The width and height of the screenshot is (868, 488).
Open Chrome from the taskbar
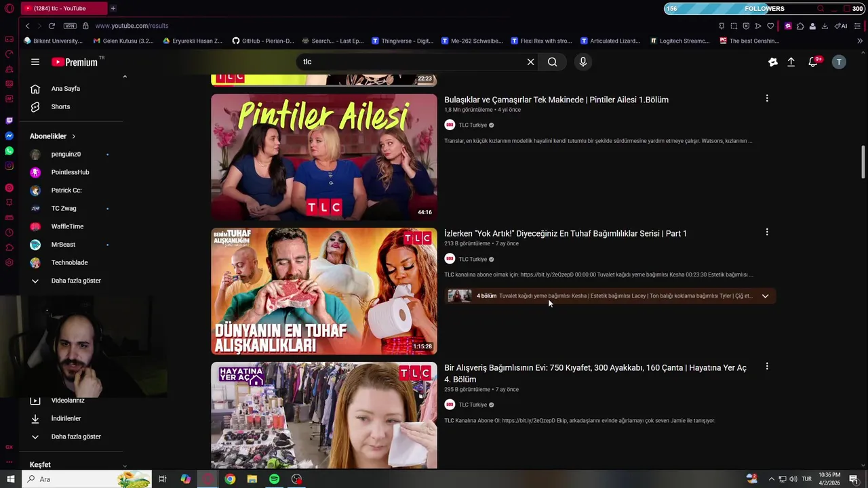tap(230, 479)
